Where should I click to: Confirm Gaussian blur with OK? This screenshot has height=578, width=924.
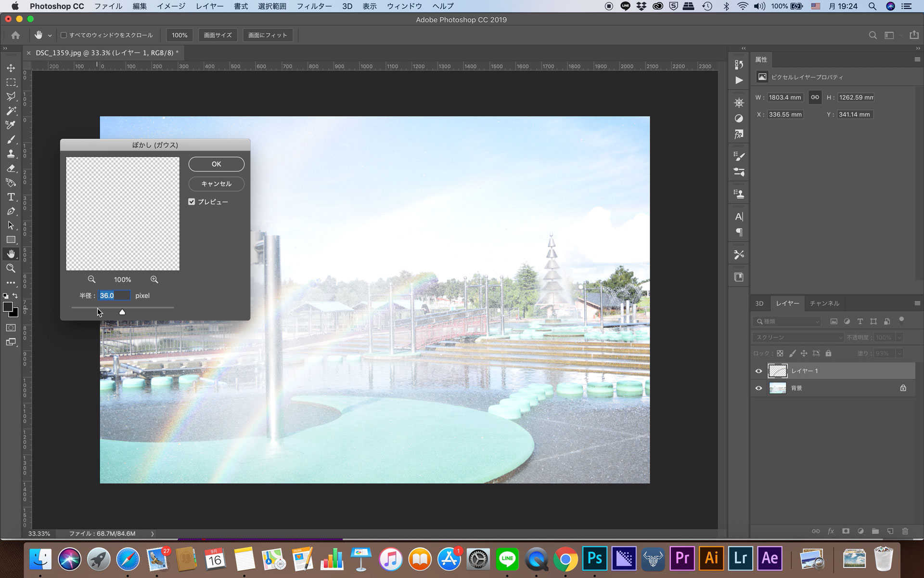pos(216,164)
